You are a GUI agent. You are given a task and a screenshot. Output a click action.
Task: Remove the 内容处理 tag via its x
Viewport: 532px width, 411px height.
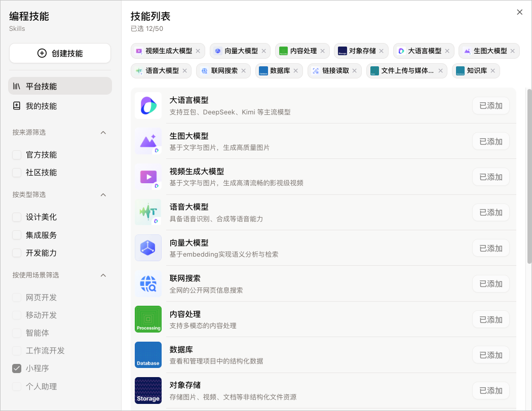pyautogui.click(x=322, y=51)
